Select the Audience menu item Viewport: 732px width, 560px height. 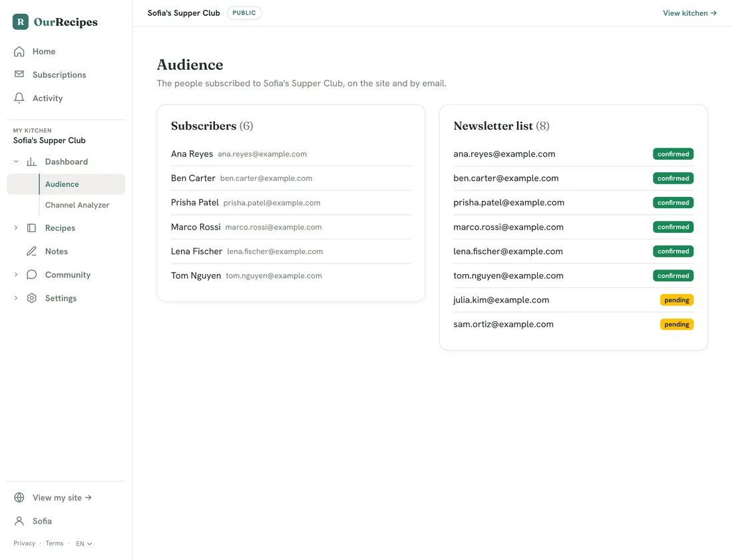[66, 184]
